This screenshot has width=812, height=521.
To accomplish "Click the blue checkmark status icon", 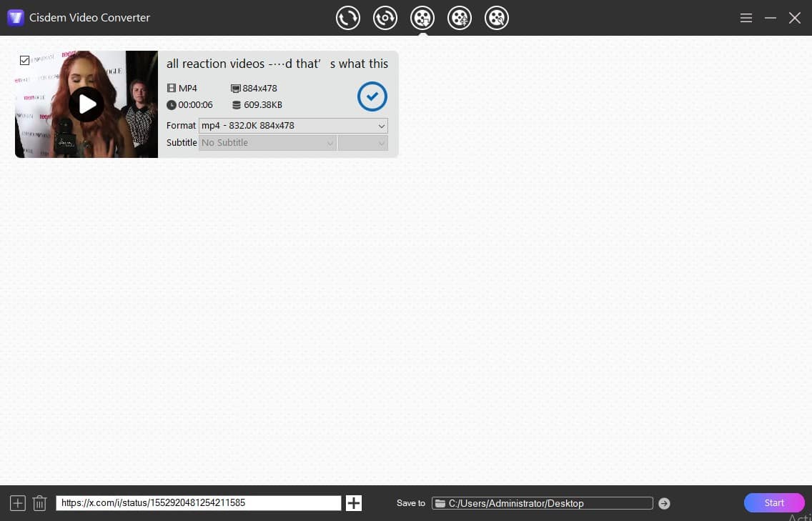I will (x=372, y=96).
